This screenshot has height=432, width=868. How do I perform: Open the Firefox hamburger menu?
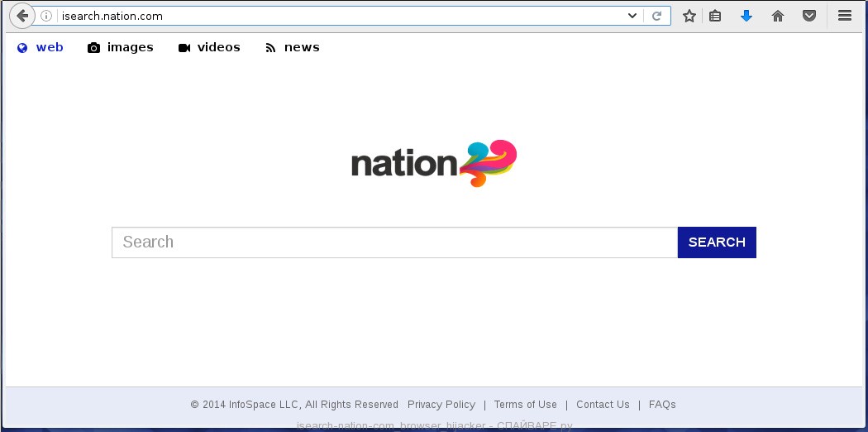(845, 16)
